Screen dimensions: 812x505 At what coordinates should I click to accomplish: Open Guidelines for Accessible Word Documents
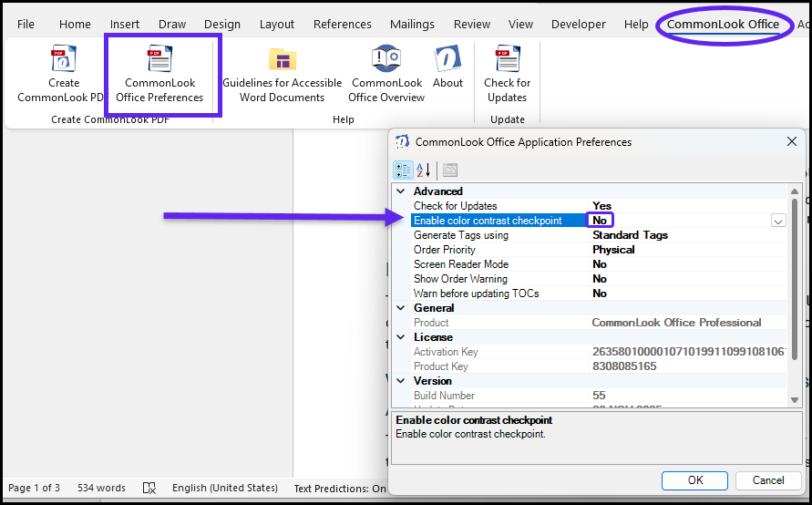pyautogui.click(x=283, y=74)
